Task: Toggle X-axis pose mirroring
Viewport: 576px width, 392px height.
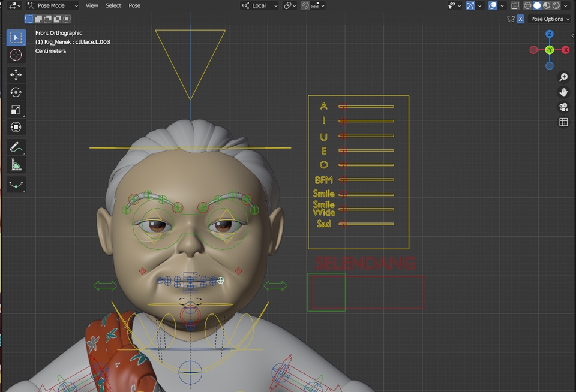Action: [520, 19]
